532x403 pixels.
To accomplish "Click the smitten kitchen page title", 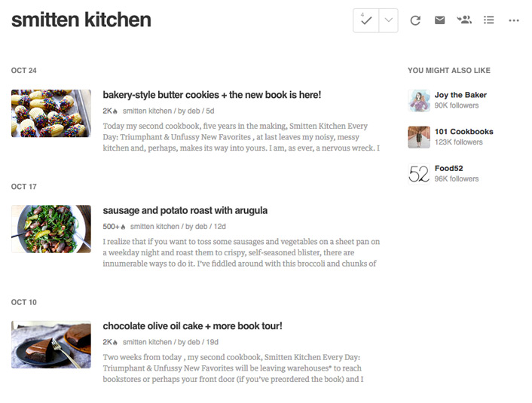I will pyautogui.click(x=81, y=20).
